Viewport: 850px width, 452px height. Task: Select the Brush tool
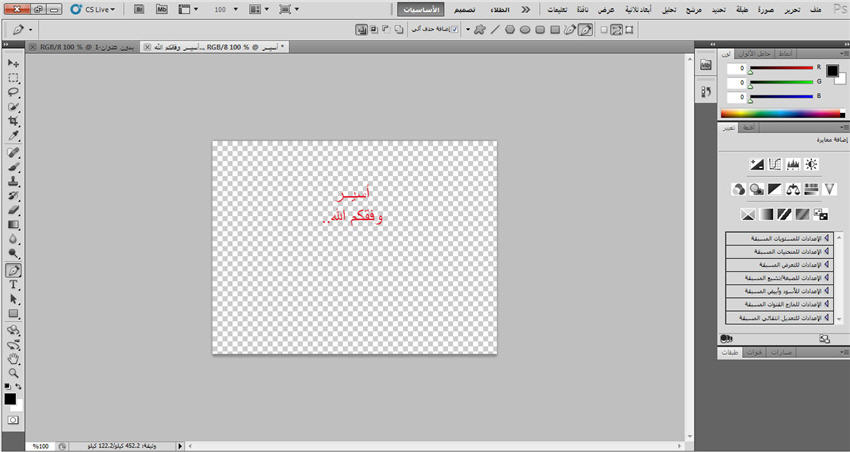13,167
